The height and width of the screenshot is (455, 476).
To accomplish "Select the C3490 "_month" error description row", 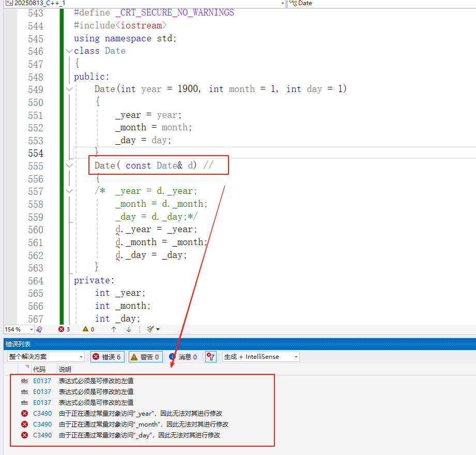I will 144,424.
